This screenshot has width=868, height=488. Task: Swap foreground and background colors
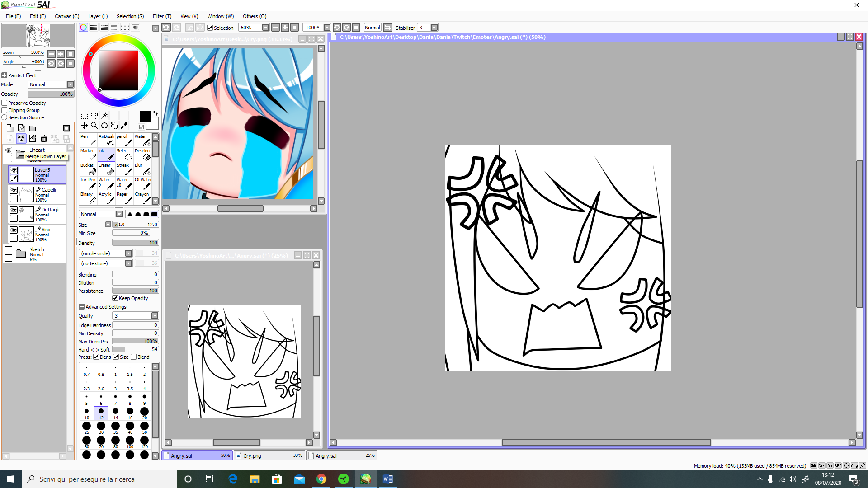click(x=155, y=113)
